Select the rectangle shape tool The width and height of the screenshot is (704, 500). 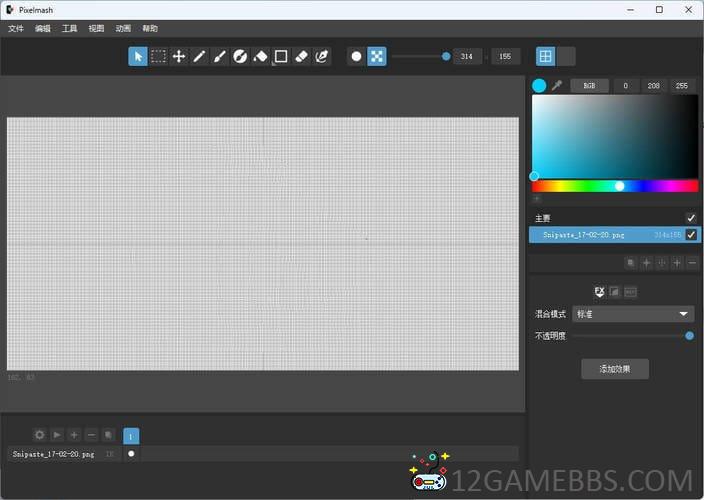point(281,57)
